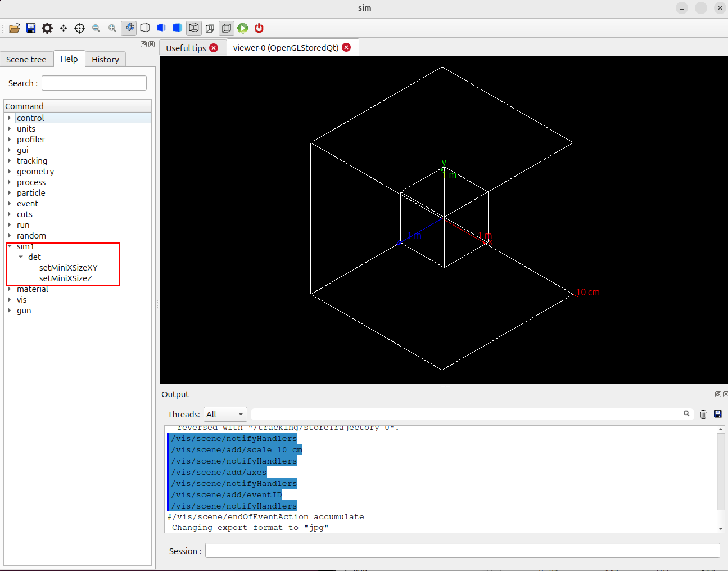Viewport: 728px width, 571px height.
Task: Toggle the Rotate view tool
Action: 129,28
